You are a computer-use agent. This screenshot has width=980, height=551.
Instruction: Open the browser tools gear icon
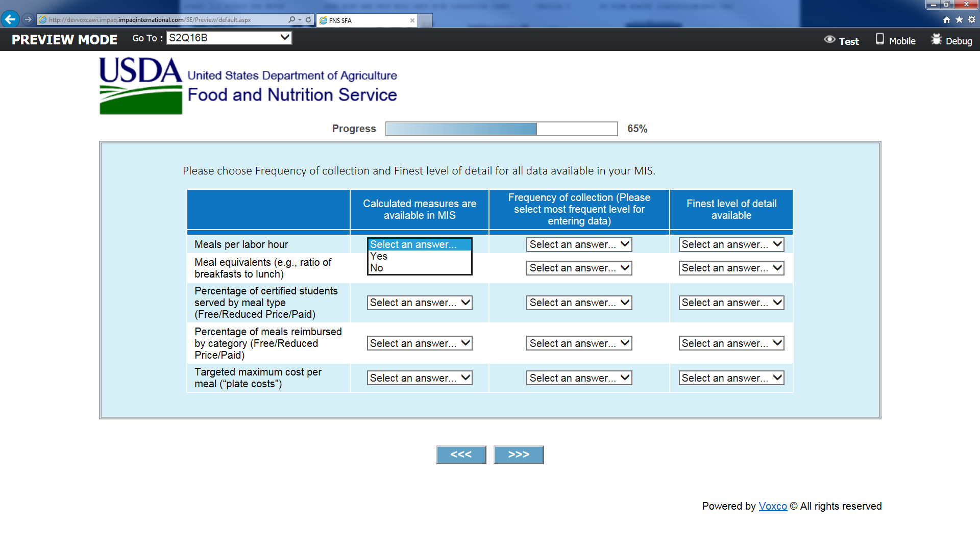click(972, 19)
